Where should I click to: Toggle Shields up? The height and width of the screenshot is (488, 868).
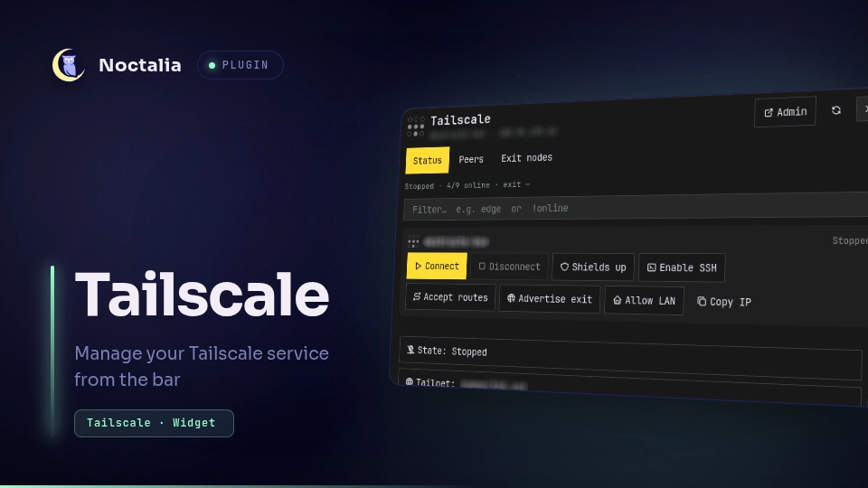[593, 267]
